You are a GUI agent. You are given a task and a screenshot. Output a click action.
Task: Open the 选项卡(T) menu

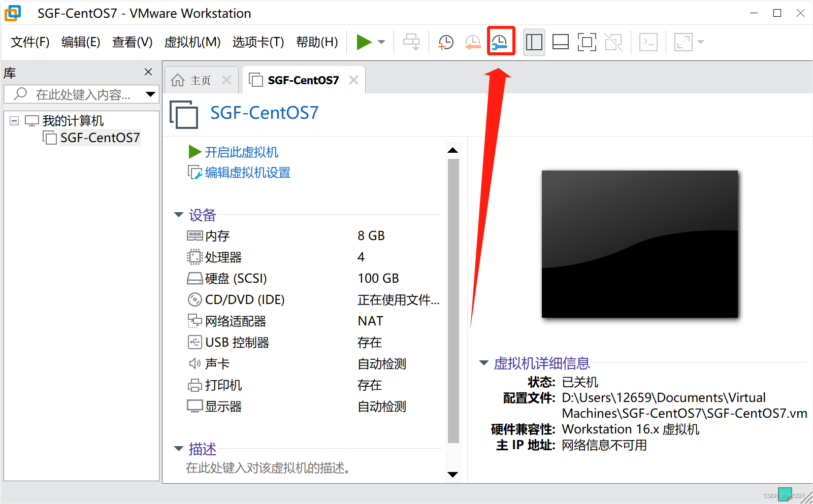tap(258, 42)
